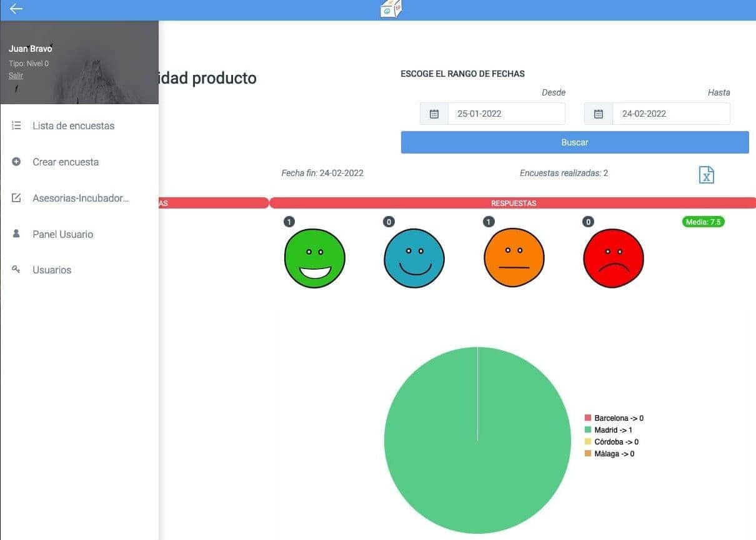Click the back arrow icon
756x540 pixels.
[16, 9]
